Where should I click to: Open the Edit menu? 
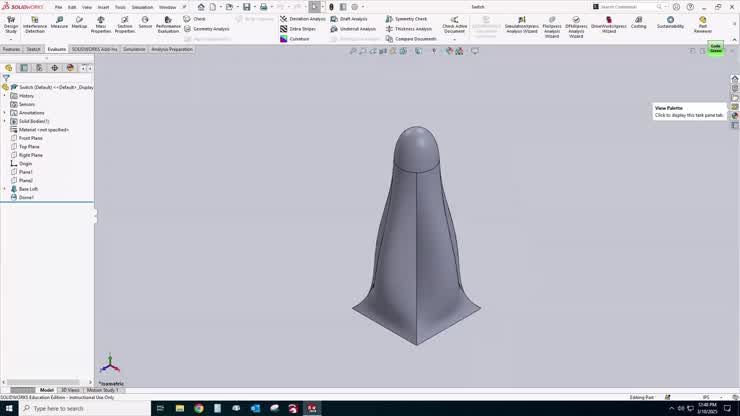coord(72,7)
